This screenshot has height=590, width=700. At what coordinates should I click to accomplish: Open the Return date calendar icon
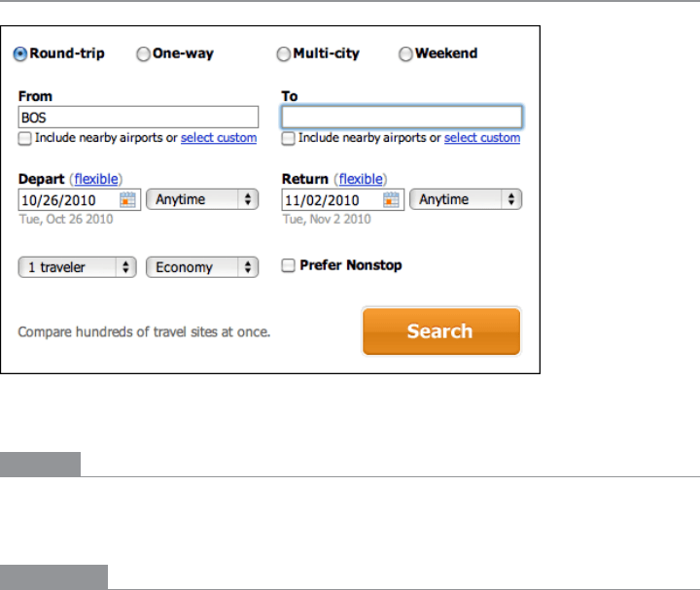pos(391,199)
